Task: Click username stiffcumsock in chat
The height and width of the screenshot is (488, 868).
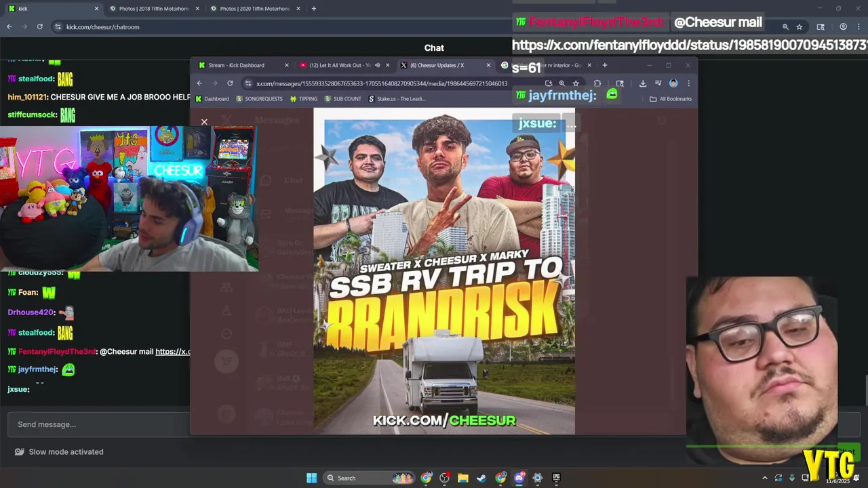Action: pyautogui.click(x=33, y=115)
